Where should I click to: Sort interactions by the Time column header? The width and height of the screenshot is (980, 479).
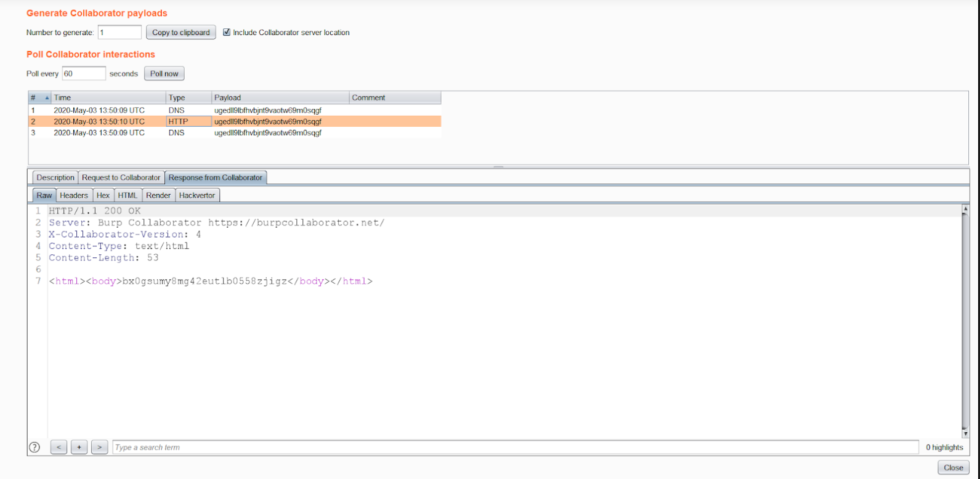[x=108, y=97]
